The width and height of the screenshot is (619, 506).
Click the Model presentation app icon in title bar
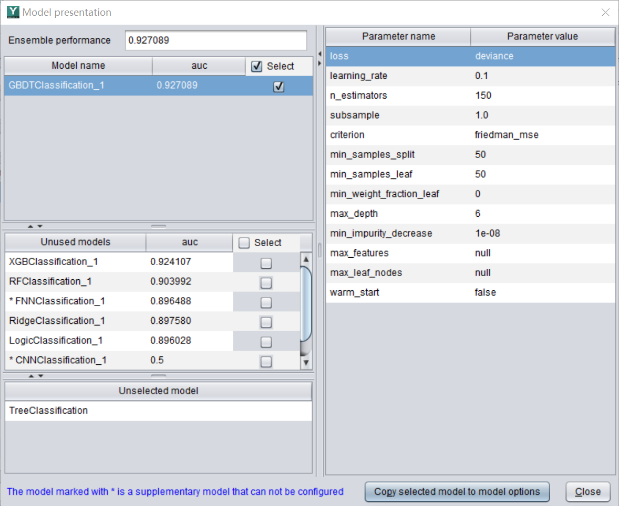tap(12, 12)
